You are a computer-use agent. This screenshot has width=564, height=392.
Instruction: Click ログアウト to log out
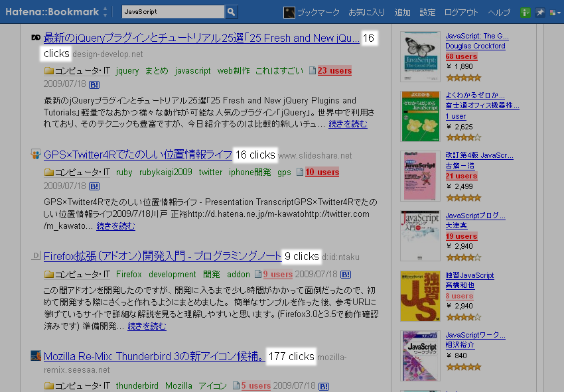(461, 13)
